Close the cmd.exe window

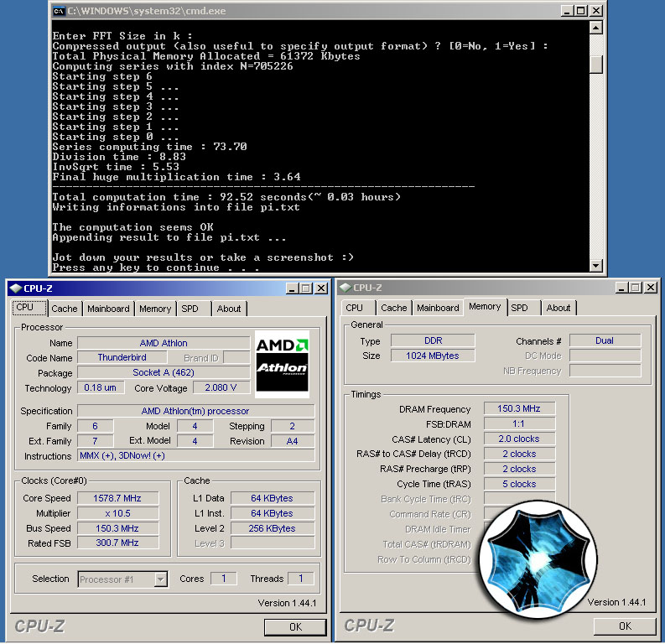(596, 11)
